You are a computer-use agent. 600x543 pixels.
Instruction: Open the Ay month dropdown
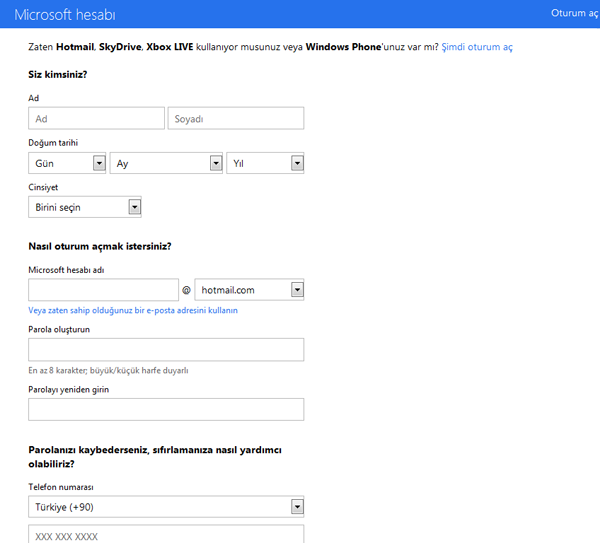tap(166, 163)
